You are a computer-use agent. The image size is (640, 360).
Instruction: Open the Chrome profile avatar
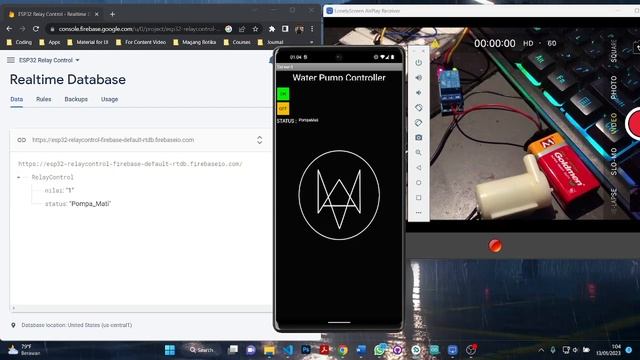click(x=299, y=29)
